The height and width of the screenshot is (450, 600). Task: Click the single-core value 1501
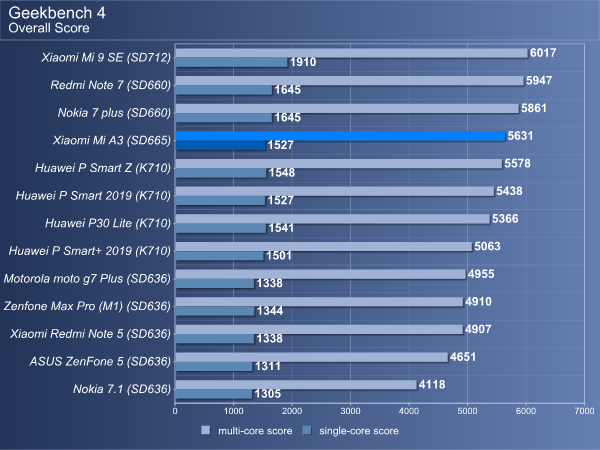[x=279, y=256]
